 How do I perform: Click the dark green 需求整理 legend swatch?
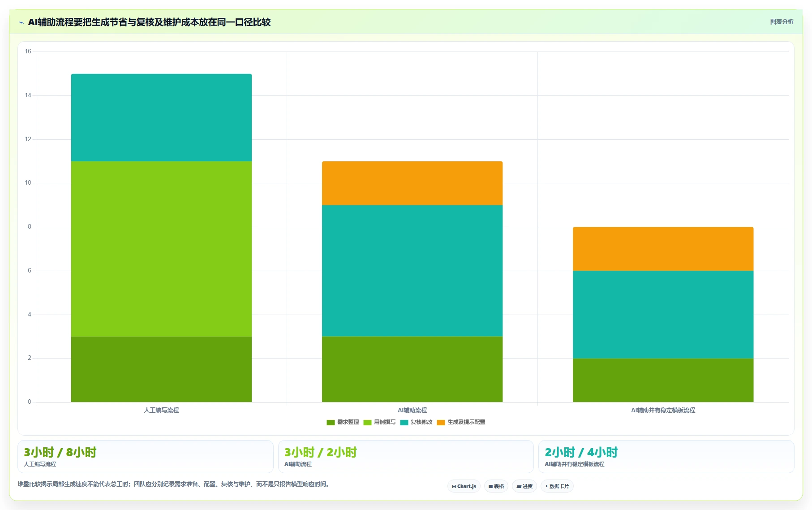click(x=331, y=423)
